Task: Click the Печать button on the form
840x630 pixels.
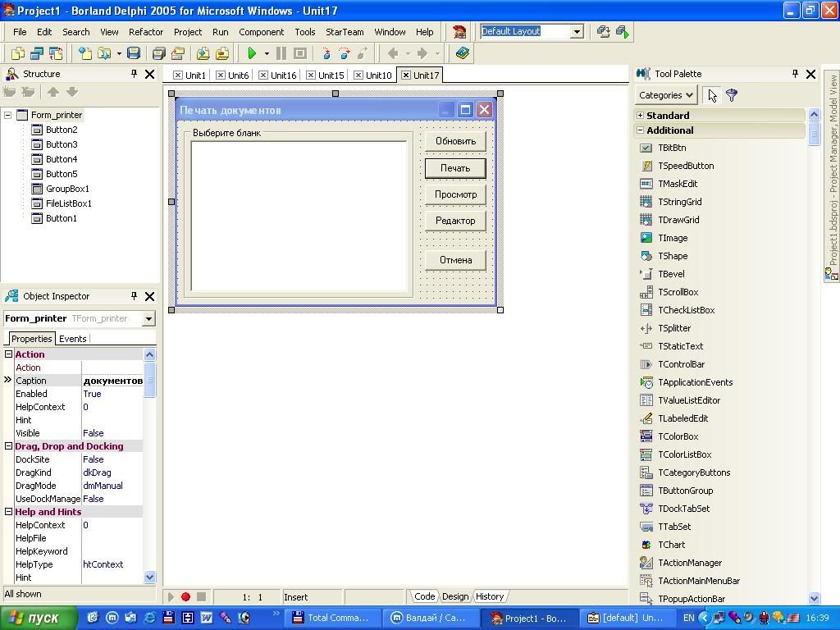Action: (455, 168)
